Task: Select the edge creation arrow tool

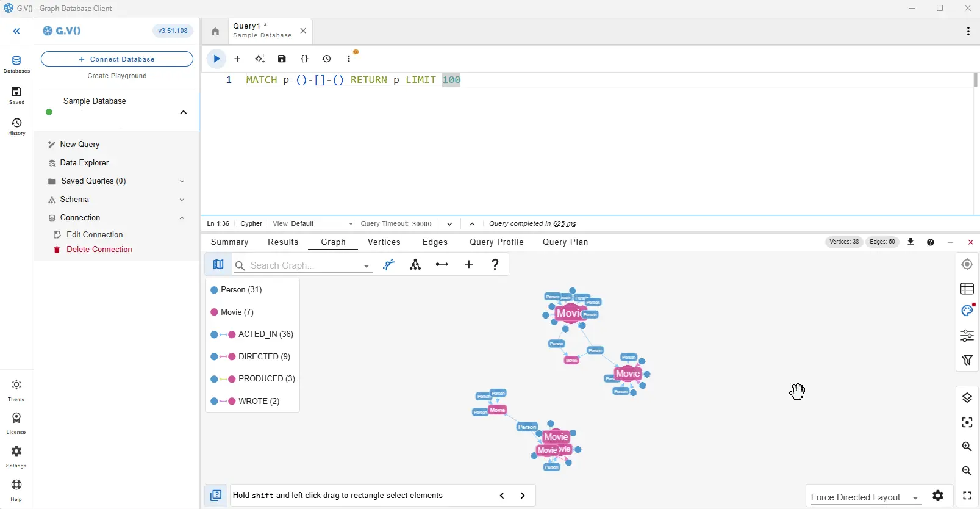Action: 442,264
